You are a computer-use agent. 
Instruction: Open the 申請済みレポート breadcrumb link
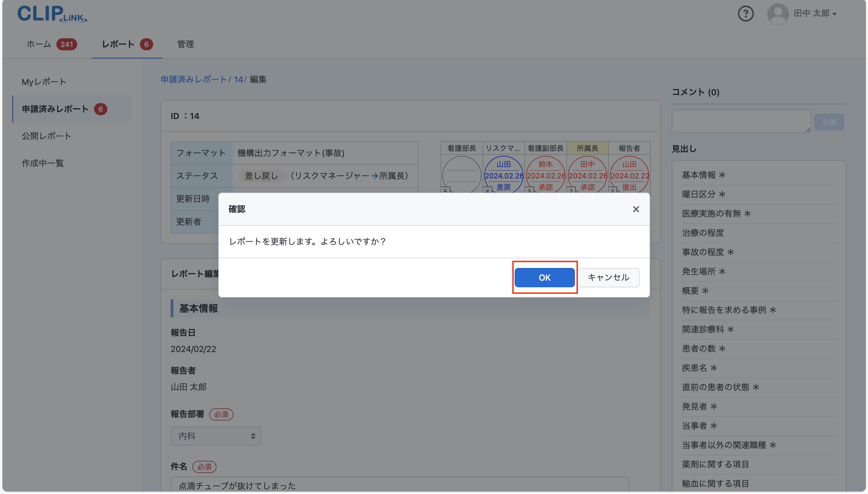click(194, 79)
